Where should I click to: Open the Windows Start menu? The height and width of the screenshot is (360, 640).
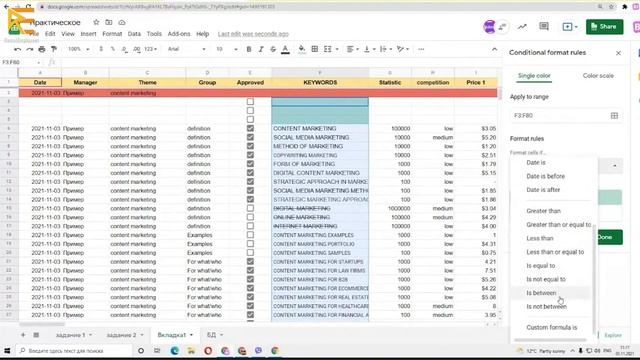[7, 351]
